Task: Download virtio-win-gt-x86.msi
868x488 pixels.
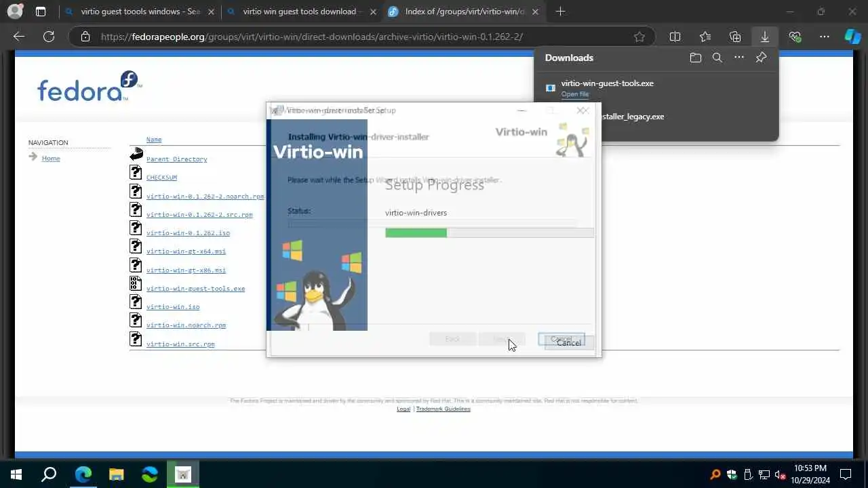Action: click(x=186, y=270)
